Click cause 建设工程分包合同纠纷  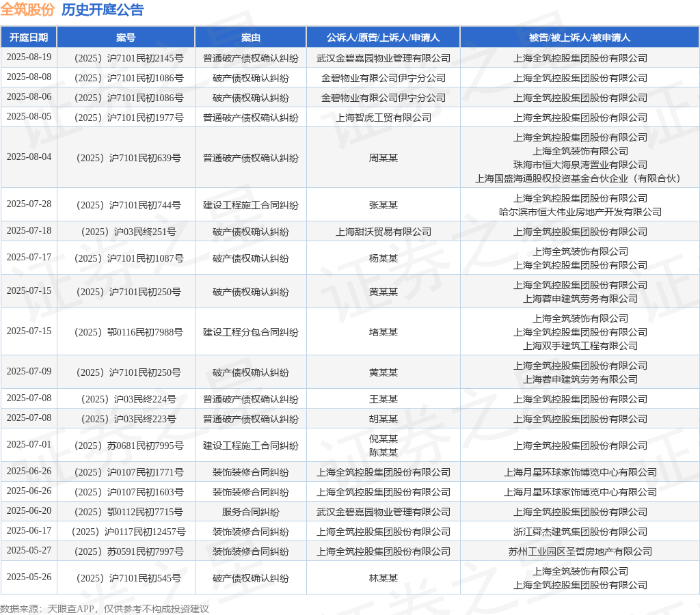point(250,332)
